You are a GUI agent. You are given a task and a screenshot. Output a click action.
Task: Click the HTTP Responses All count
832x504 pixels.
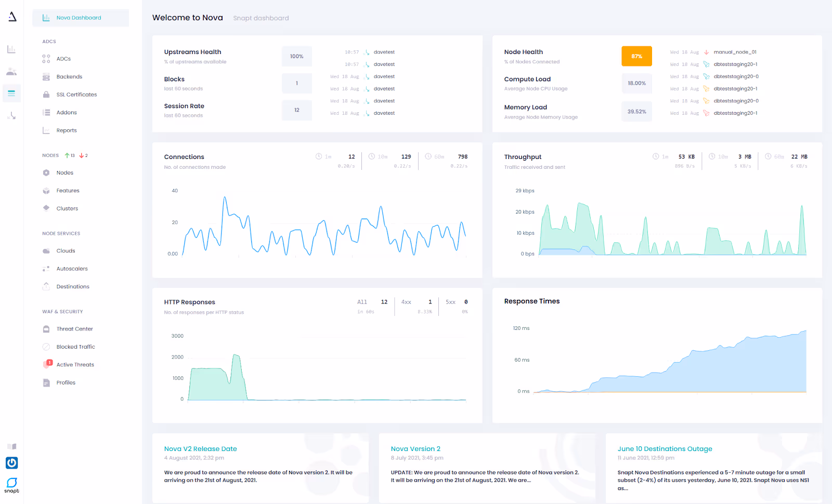(x=384, y=302)
